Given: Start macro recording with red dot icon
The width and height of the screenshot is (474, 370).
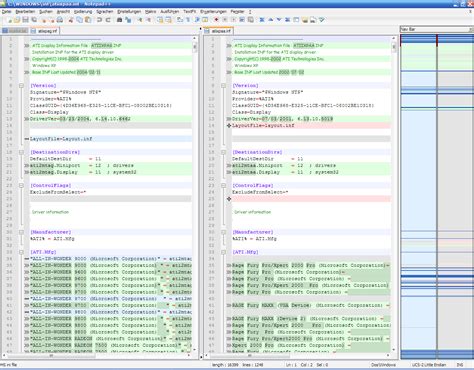Looking at the screenshot, I should point(216,20).
